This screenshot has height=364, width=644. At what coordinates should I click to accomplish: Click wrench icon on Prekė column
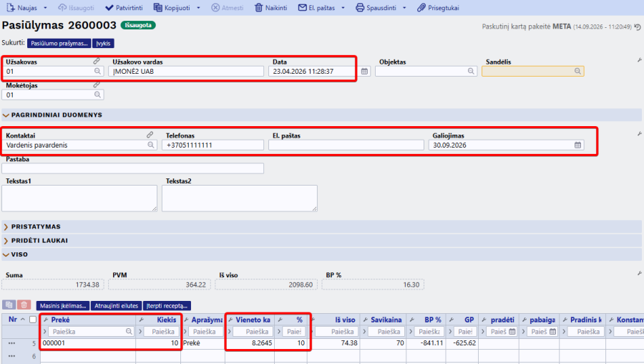pos(46,320)
